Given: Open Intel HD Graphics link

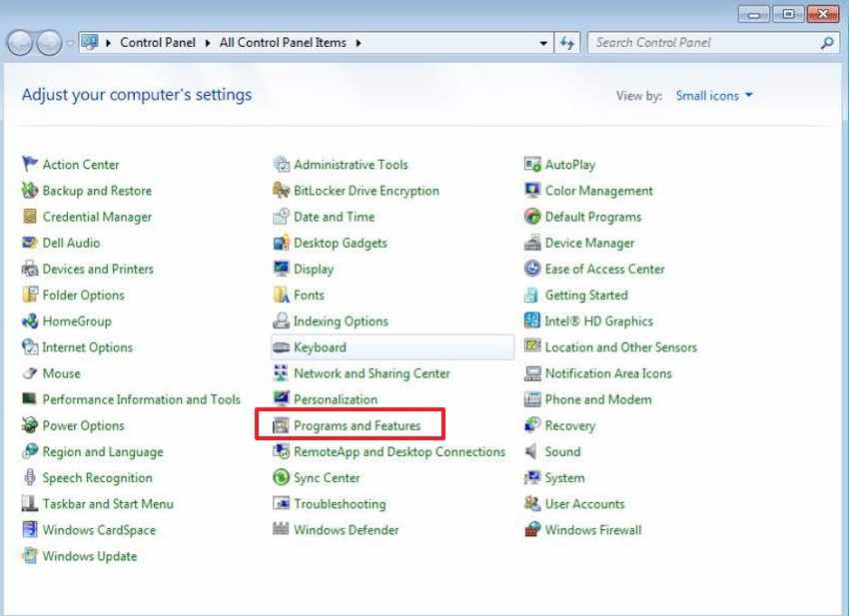Looking at the screenshot, I should (599, 321).
